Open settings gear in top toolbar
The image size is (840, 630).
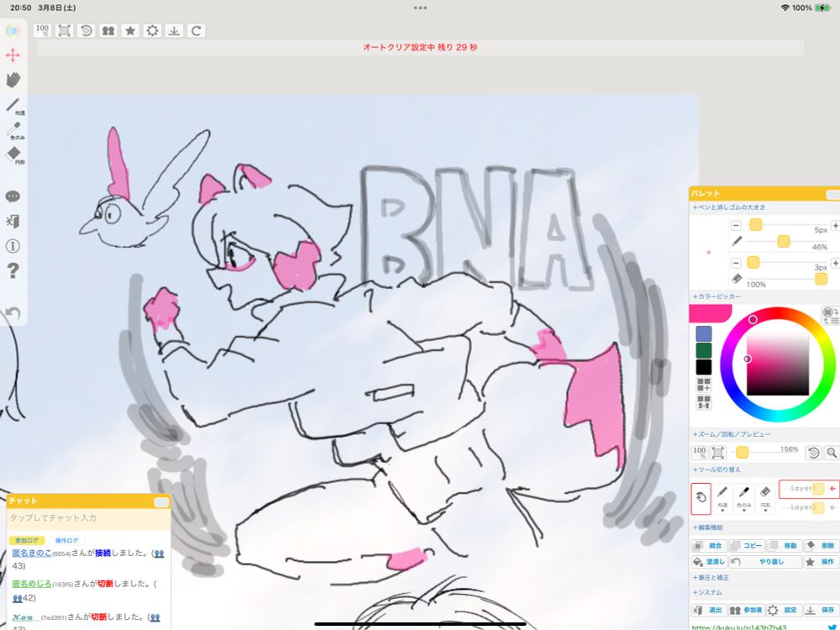click(152, 30)
